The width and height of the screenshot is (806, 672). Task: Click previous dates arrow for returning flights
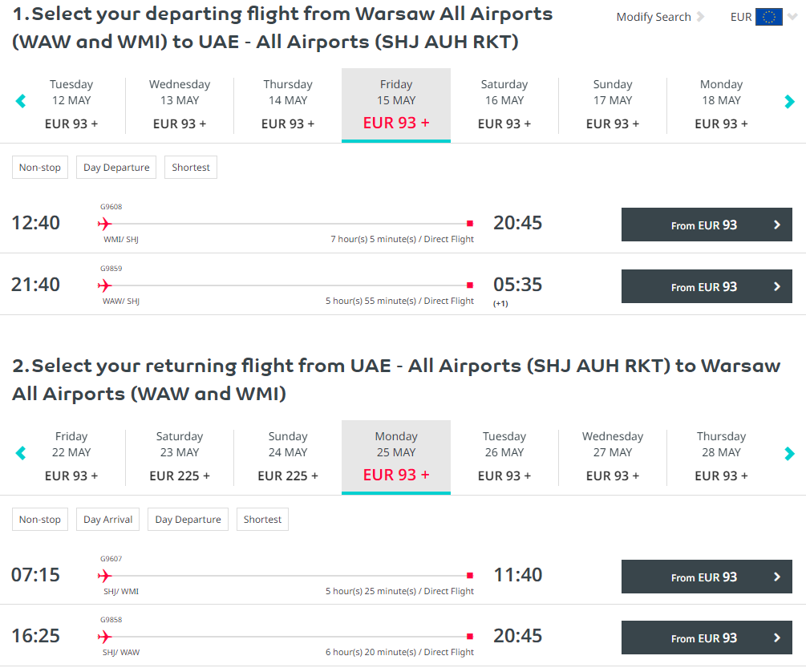click(x=21, y=453)
